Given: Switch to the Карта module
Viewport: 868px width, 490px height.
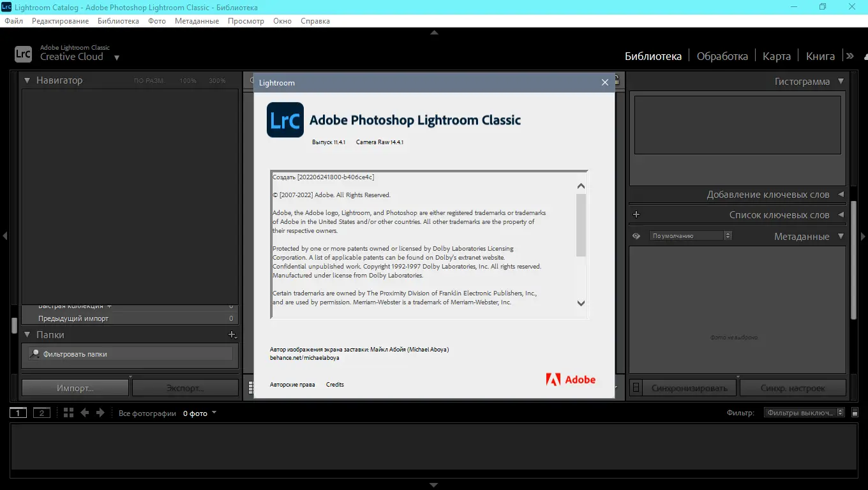Looking at the screenshot, I should 777,56.
